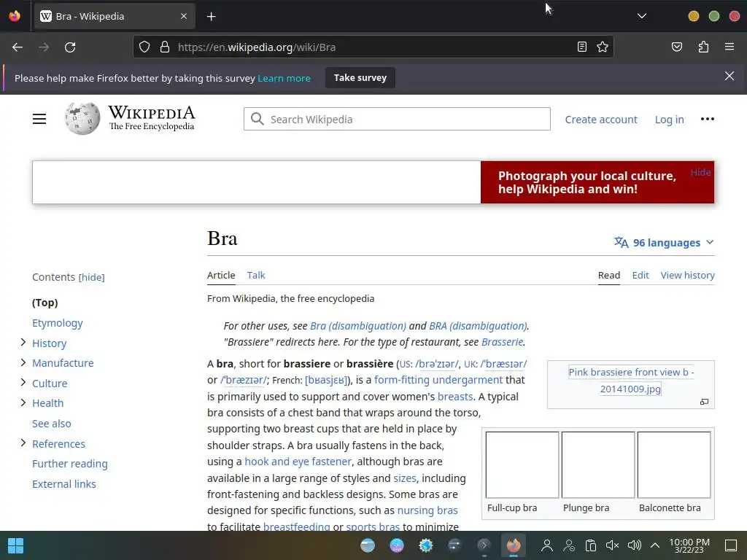Open Firefox from the taskbar
747x560 pixels.
pos(513,545)
